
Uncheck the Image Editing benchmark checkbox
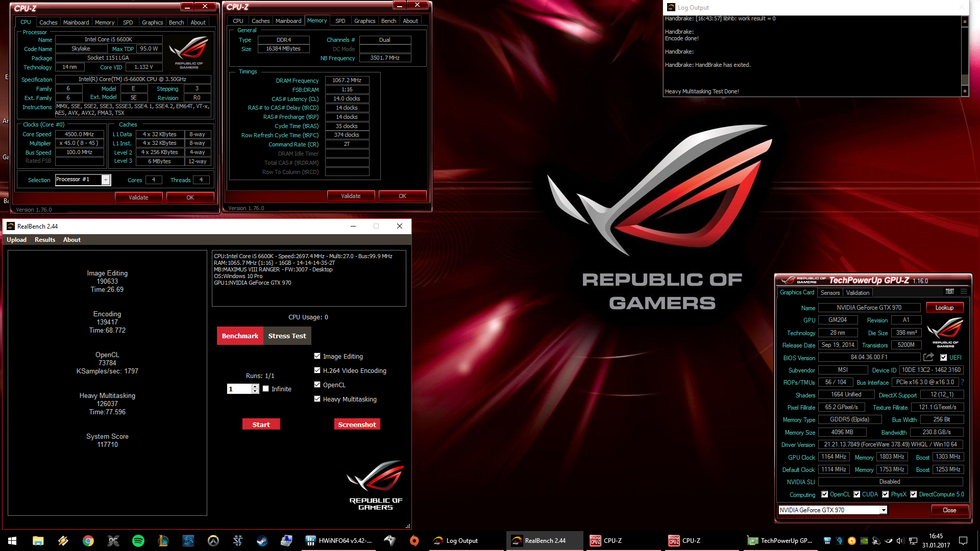tap(317, 356)
